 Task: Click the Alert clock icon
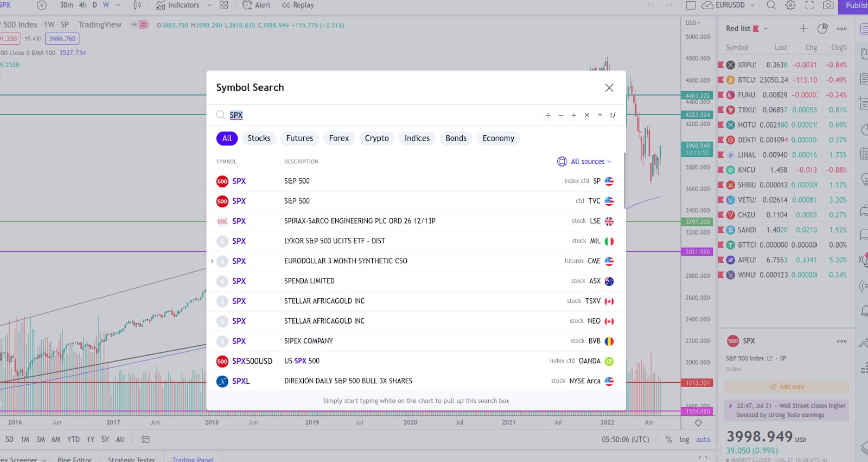247,5
